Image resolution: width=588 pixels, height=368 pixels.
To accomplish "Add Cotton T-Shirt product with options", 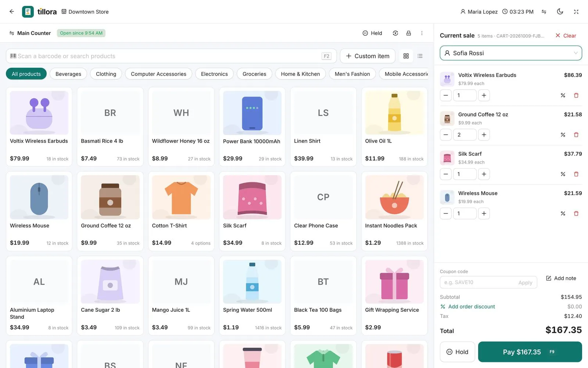I will click(181, 211).
